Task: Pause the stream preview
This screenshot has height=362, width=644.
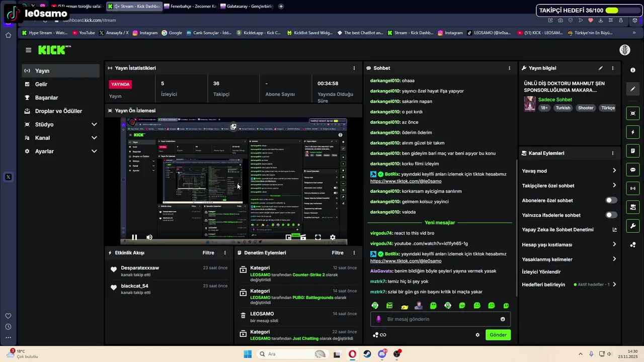Action: point(134,237)
